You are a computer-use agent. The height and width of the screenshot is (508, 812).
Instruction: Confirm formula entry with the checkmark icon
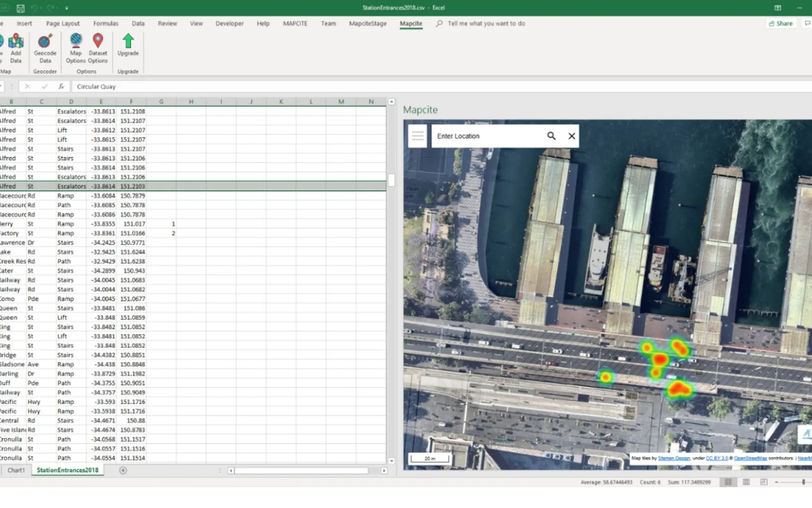tap(45, 86)
